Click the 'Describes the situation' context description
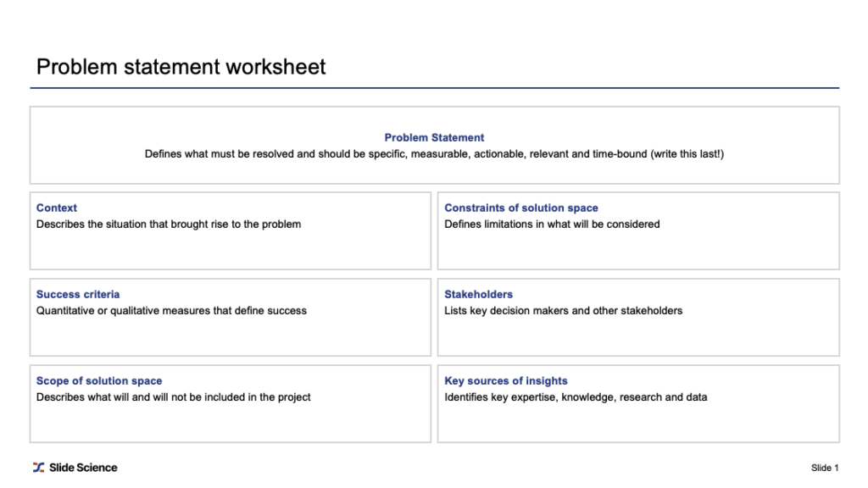Image resolution: width=868 pixels, height=488 pixels. point(169,224)
